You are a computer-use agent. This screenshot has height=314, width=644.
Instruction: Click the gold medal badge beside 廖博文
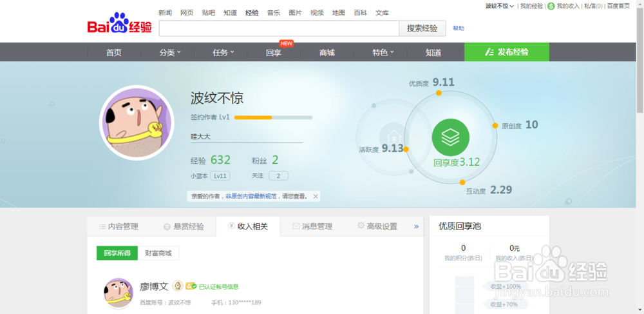click(x=178, y=286)
